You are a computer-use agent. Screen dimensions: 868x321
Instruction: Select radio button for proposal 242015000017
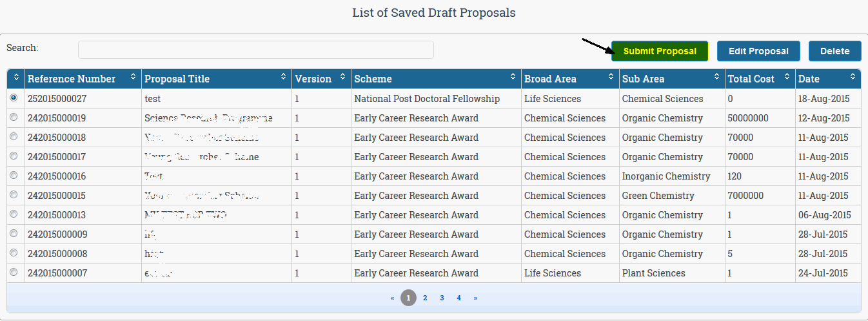coord(14,156)
